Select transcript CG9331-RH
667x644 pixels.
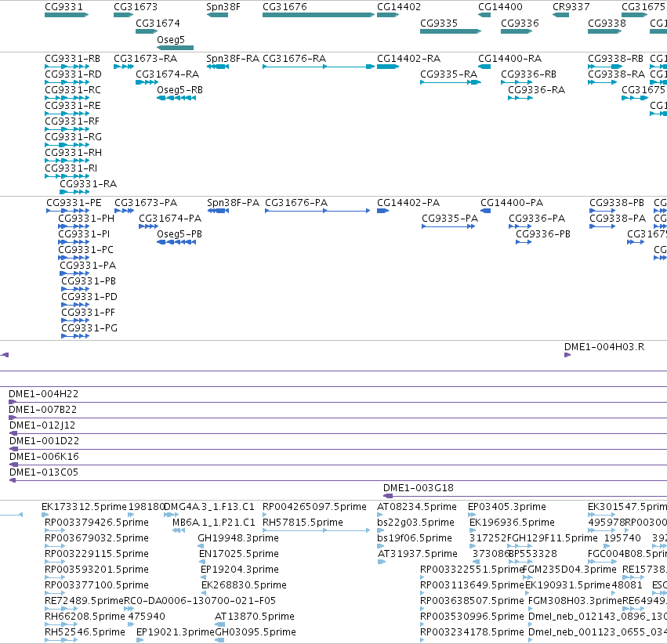67,161
